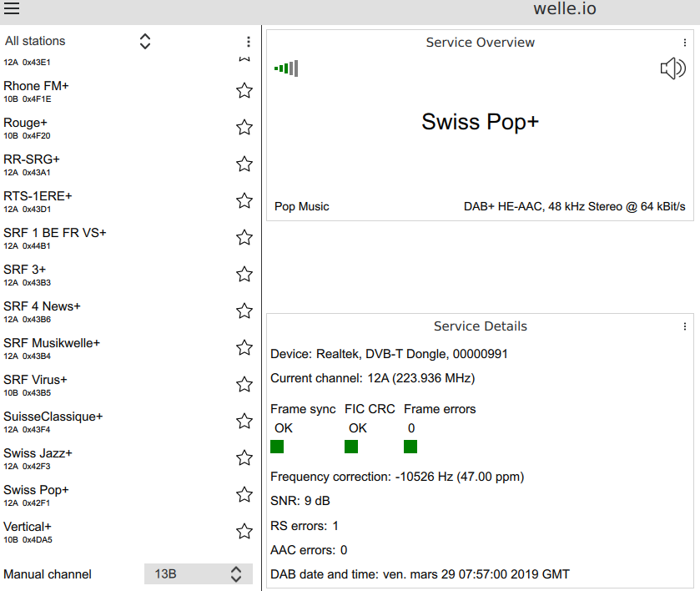Click the Manual channel label

(x=48, y=574)
